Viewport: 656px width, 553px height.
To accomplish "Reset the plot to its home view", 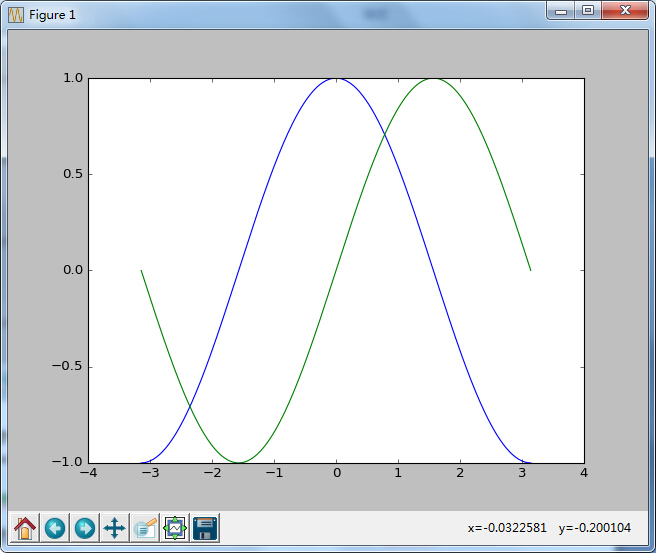I will click(25, 528).
